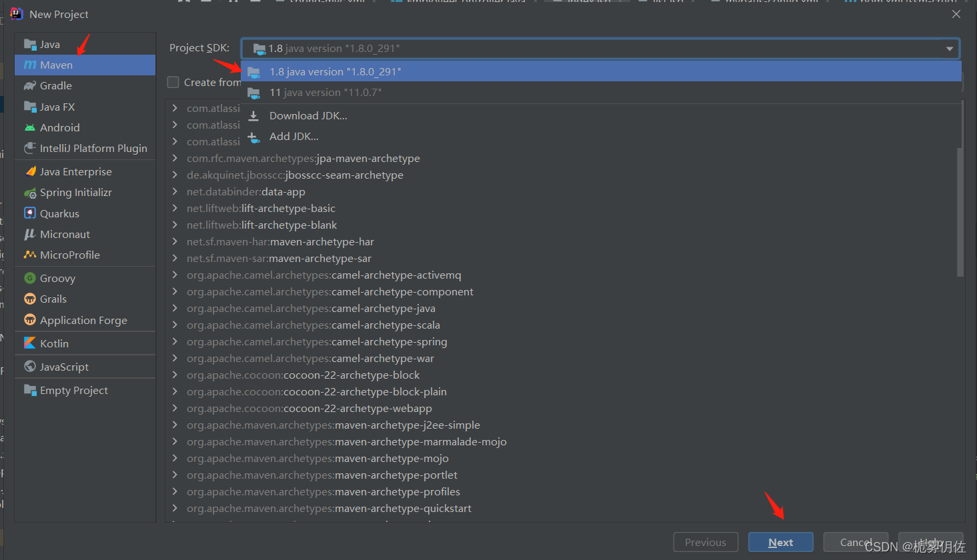This screenshot has width=977, height=560.
Task: Click the Spring Initializr icon
Action: [x=30, y=193]
